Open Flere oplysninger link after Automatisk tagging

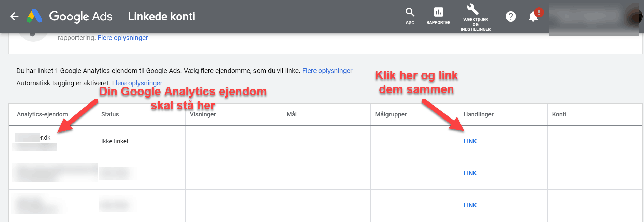click(x=137, y=83)
